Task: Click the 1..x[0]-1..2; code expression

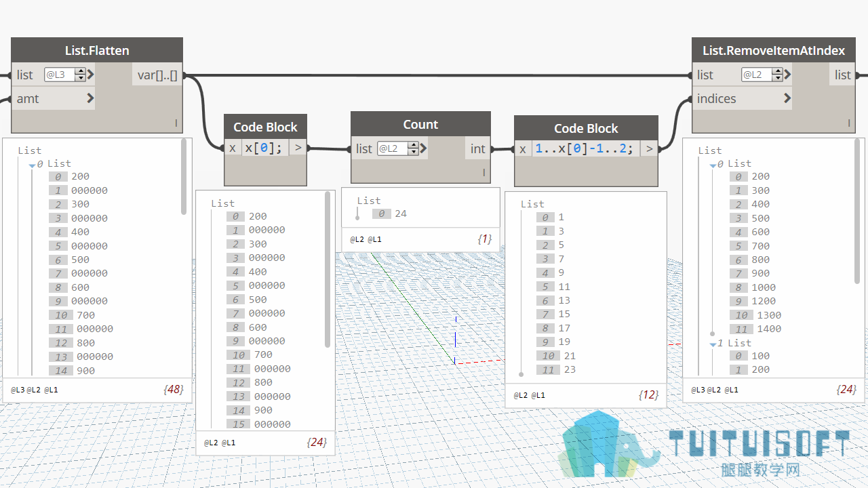Action: (585, 148)
